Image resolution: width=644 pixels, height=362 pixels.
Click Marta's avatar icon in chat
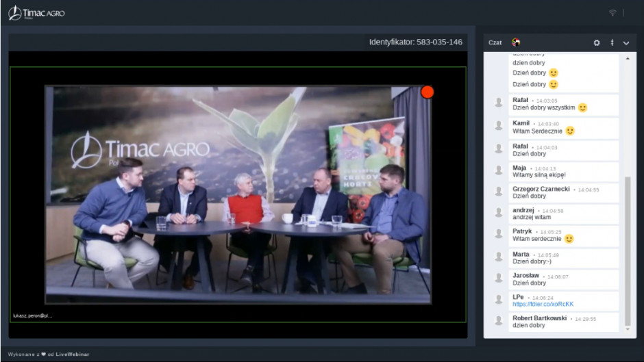[499, 257]
